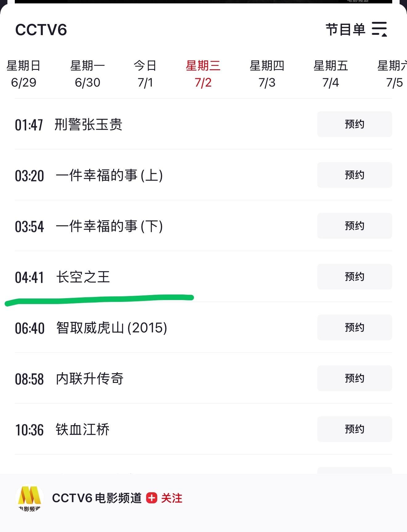
Task: Reserve 一件幸福的事 (上) at 03:20
Action: tap(355, 175)
